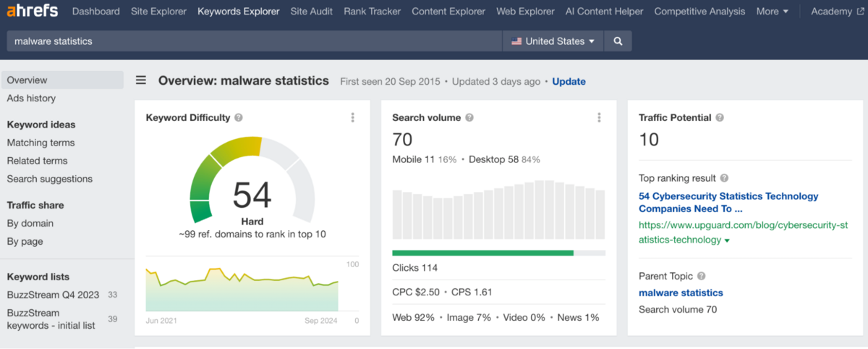Open Academy link
This screenshot has height=349, width=868.
831,12
